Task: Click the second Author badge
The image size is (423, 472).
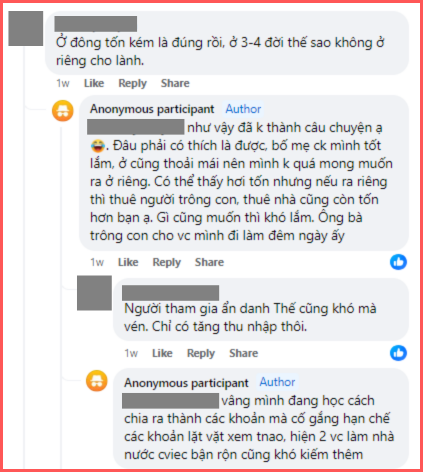Action: [x=277, y=382]
